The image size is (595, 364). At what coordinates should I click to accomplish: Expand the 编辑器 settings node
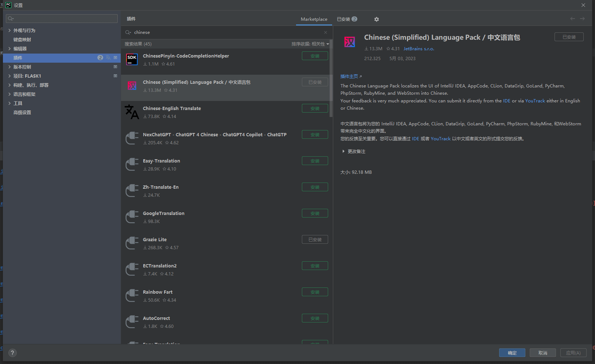coord(9,48)
